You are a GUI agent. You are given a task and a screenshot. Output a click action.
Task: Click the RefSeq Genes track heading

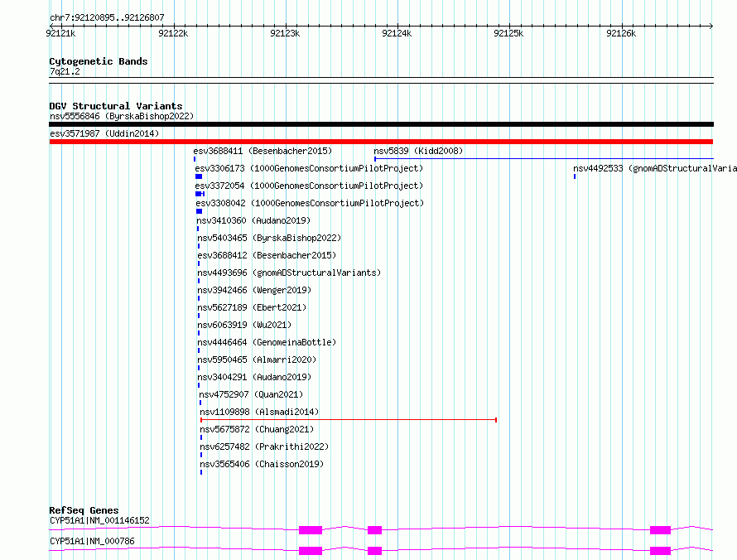pyautogui.click(x=84, y=510)
